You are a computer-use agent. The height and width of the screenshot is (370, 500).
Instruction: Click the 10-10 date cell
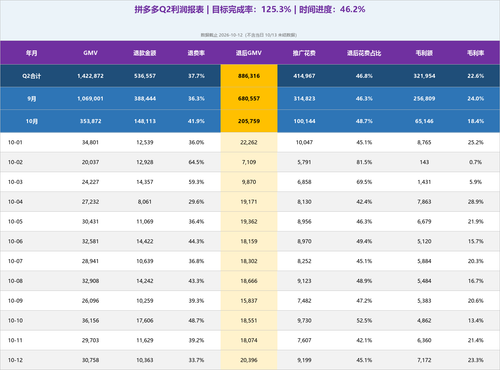(x=15, y=321)
